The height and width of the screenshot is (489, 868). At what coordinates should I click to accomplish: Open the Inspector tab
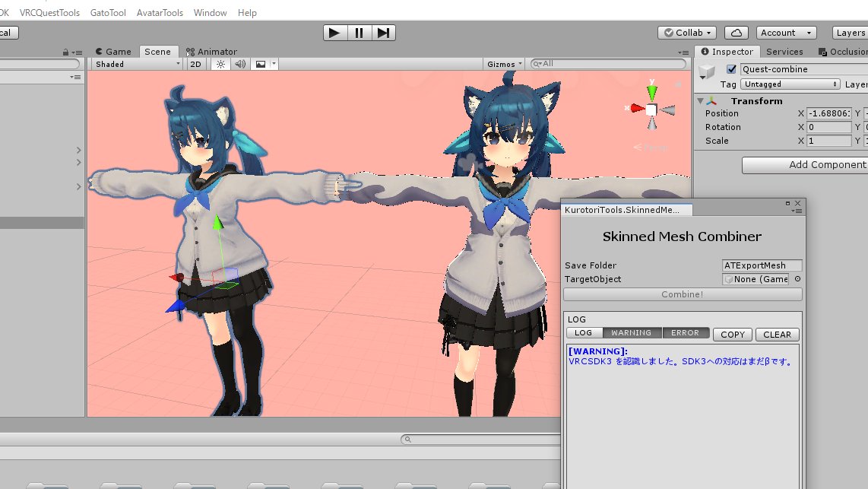(727, 52)
